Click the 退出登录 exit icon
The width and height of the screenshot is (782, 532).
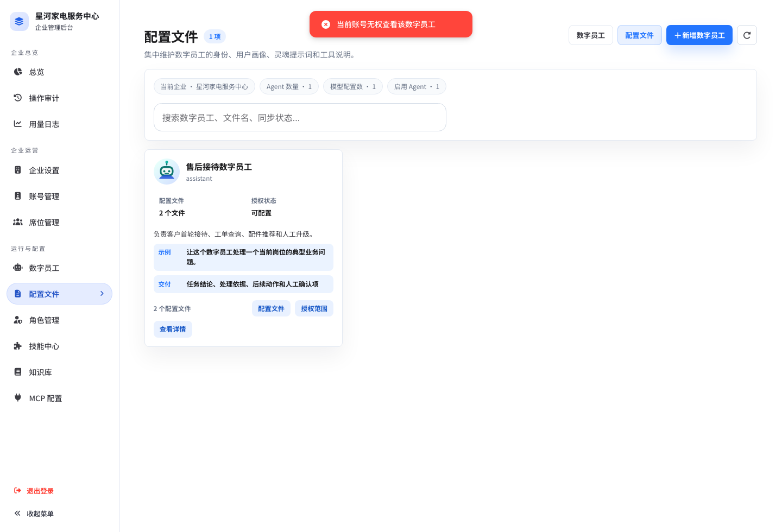(x=17, y=491)
